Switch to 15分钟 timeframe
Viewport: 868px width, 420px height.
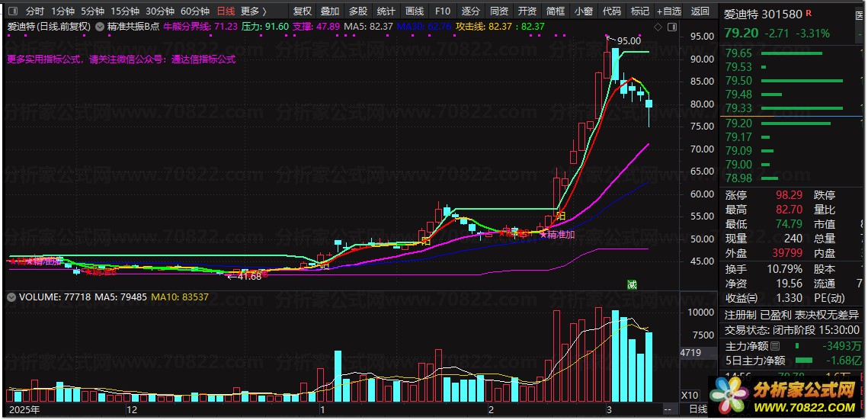click(x=124, y=11)
